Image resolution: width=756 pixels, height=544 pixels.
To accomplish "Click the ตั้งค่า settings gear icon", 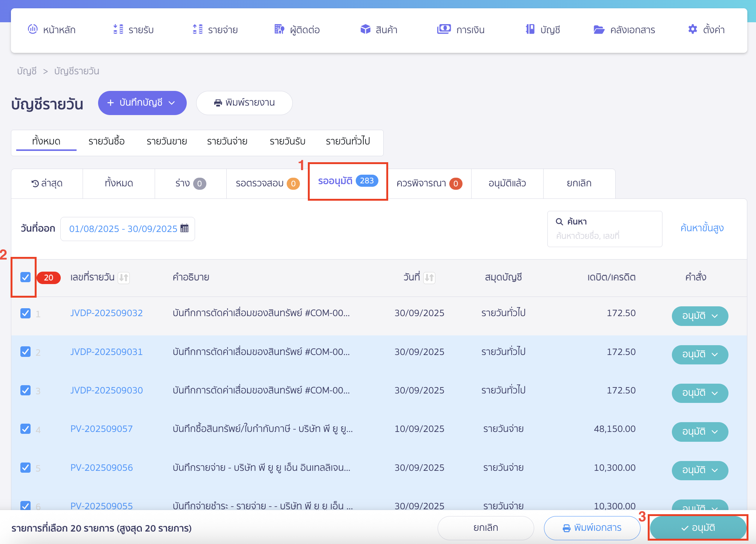I will click(692, 29).
